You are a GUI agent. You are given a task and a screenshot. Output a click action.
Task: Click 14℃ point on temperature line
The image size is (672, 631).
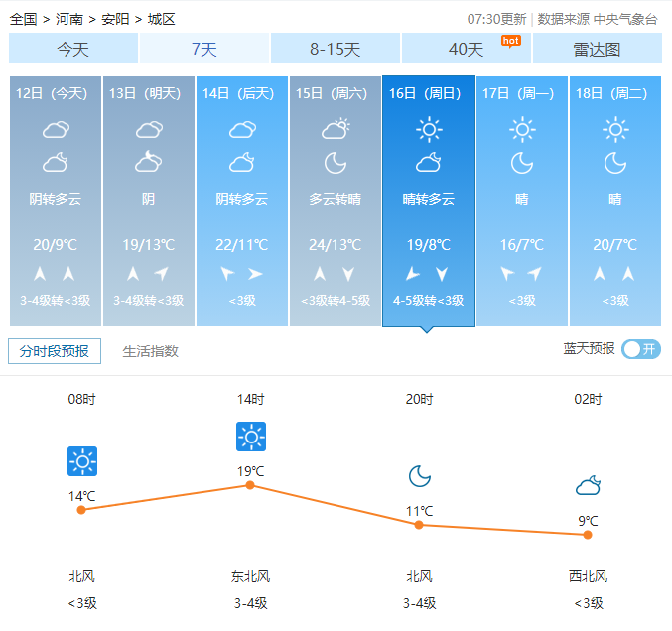pyautogui.click(x=81, y=510)
